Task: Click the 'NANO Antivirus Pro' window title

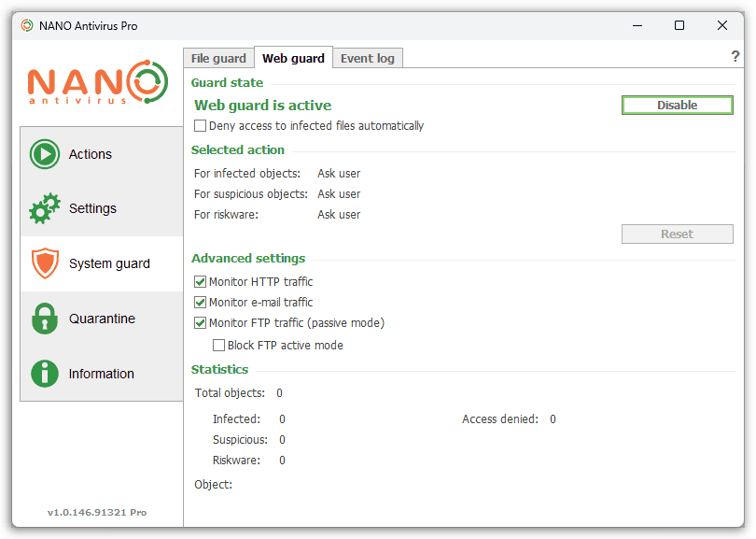Action: [x=89, y=26]
